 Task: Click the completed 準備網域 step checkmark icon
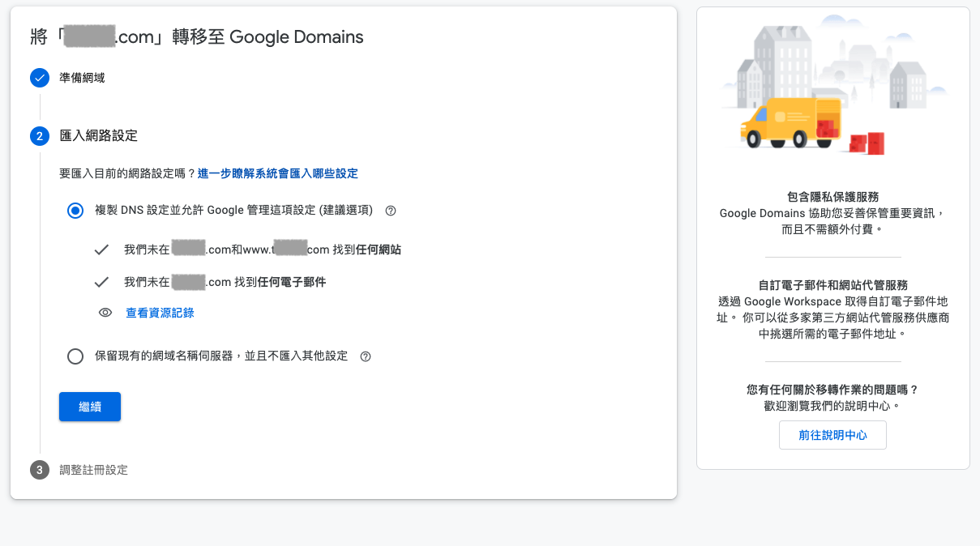pyautogui.click(x=40, y=78)
